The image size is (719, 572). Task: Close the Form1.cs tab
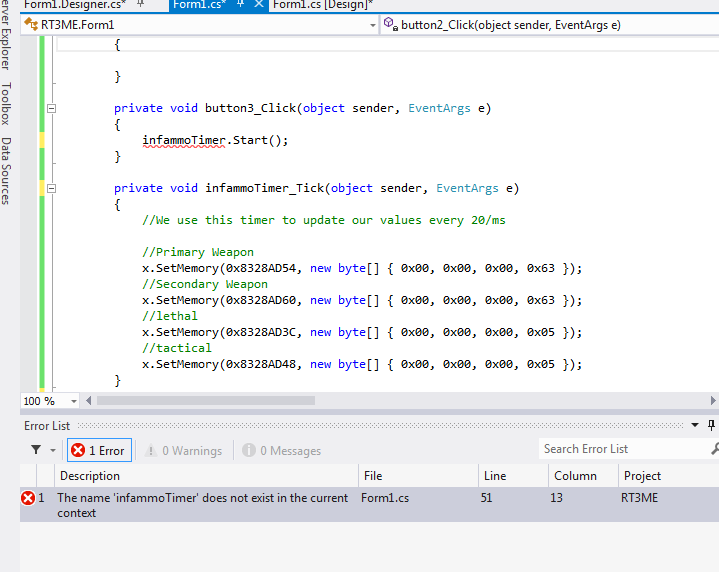pos(259,5)
